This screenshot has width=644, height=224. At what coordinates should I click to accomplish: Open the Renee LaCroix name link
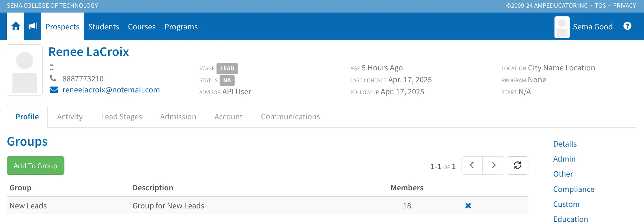(89, 52)
